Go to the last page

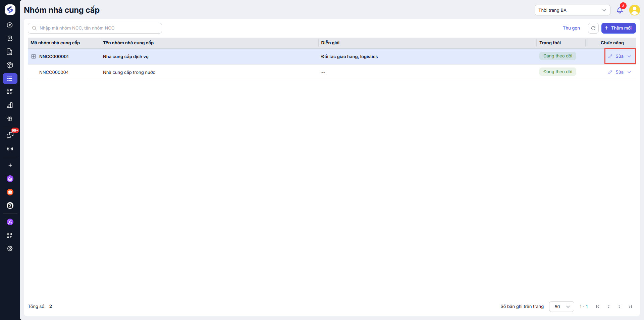point(630,307)
